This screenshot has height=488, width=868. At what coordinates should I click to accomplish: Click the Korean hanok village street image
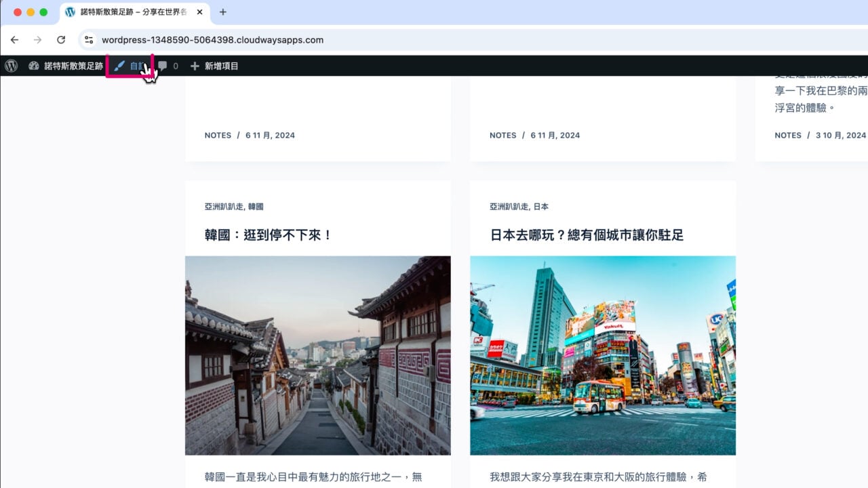coord(317,355)
